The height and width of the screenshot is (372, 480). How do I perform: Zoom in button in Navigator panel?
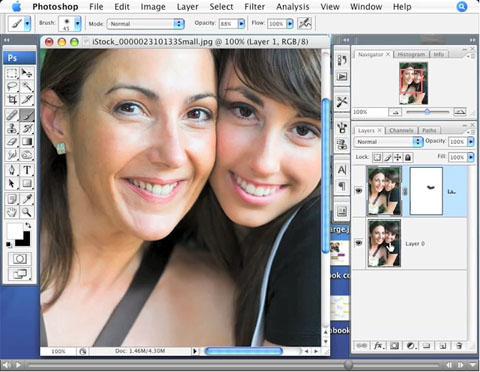[x=460, y=112]
